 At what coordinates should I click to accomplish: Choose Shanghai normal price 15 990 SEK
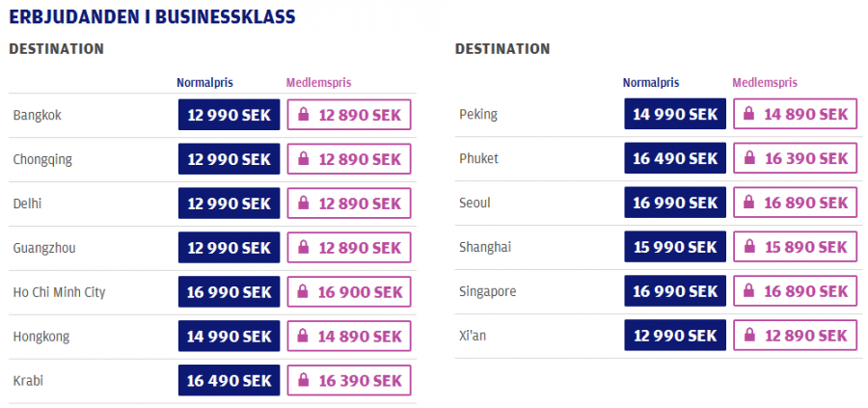point(675,247)
